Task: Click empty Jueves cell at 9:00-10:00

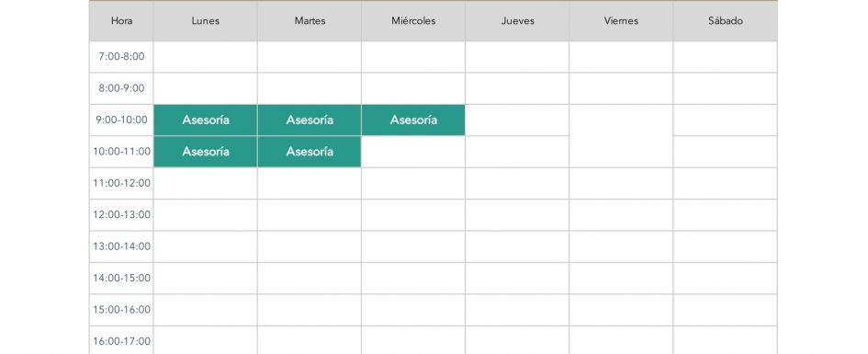Action: [x=518, y=120]
